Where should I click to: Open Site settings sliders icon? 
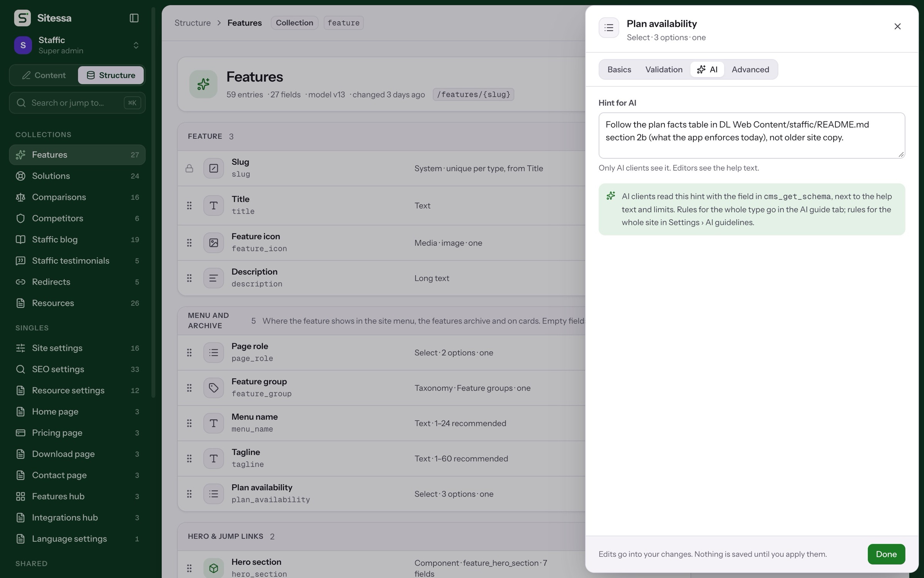click(x=20, y=348)
